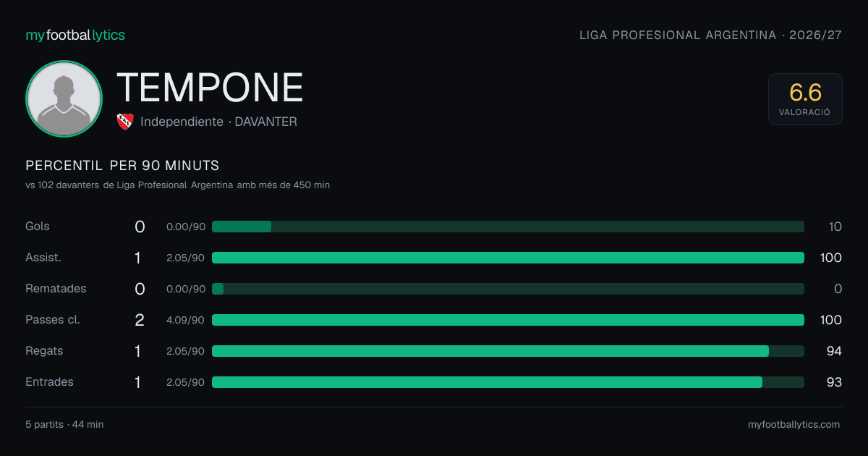Click the Passes cl. stat label
This screenshot has height=456, width=868.
[x=53, y=320]
